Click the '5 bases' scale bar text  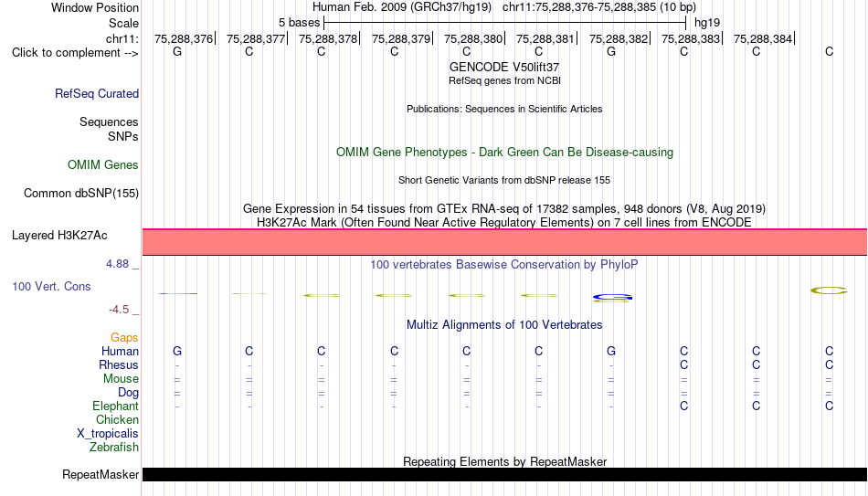pos(299,23)
